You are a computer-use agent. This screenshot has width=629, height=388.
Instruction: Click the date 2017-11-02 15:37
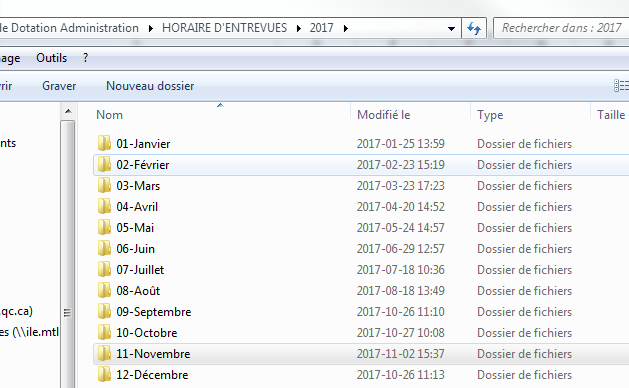pyautogui.click(x=401, y=353)
